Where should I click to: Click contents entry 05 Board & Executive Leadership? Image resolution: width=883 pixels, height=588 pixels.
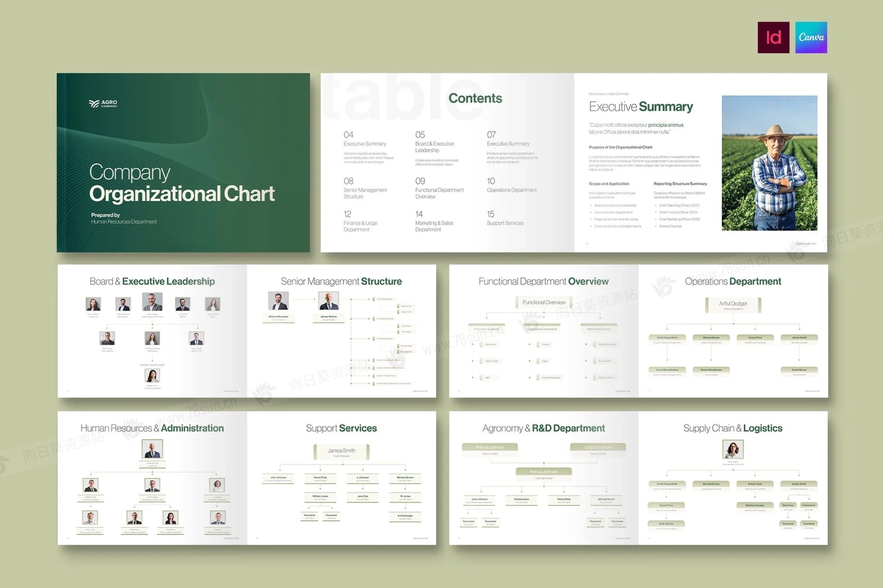(435, 143)
